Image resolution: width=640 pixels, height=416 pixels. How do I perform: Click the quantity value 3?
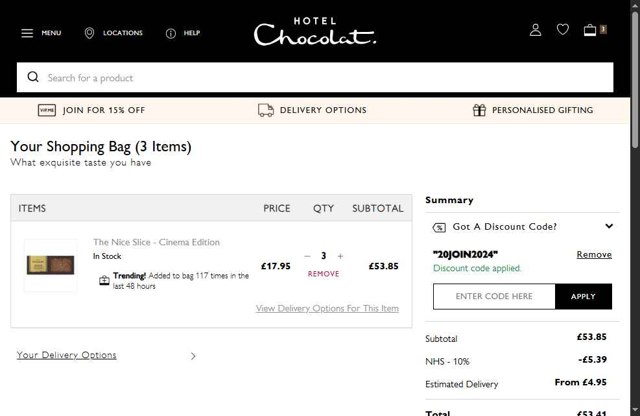tap(323, 256)
